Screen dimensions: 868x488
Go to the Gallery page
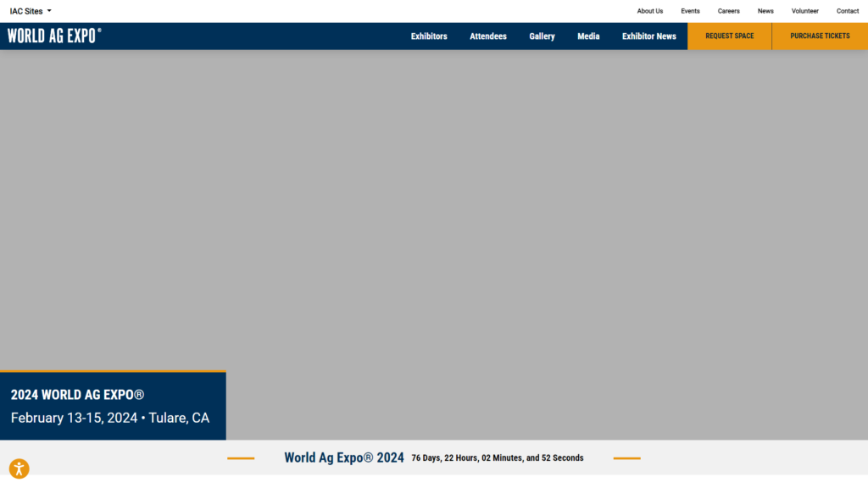tap(542, 36)
